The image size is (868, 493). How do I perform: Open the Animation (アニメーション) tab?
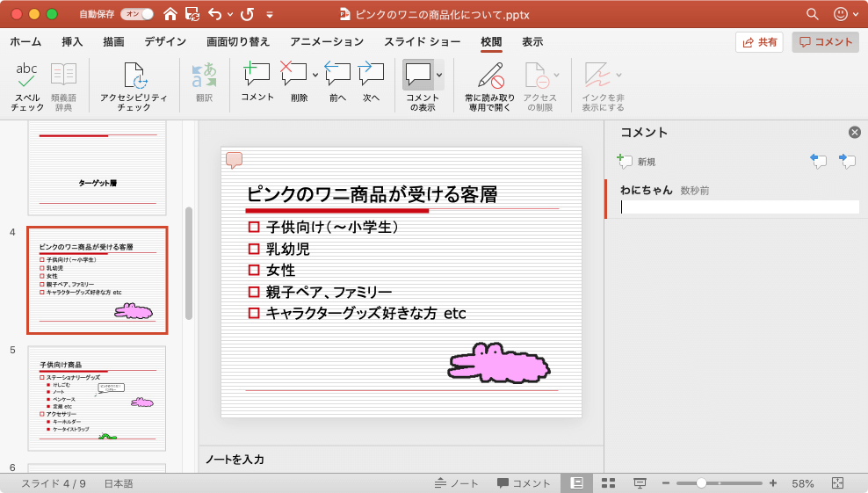click(x=326, y=42)
